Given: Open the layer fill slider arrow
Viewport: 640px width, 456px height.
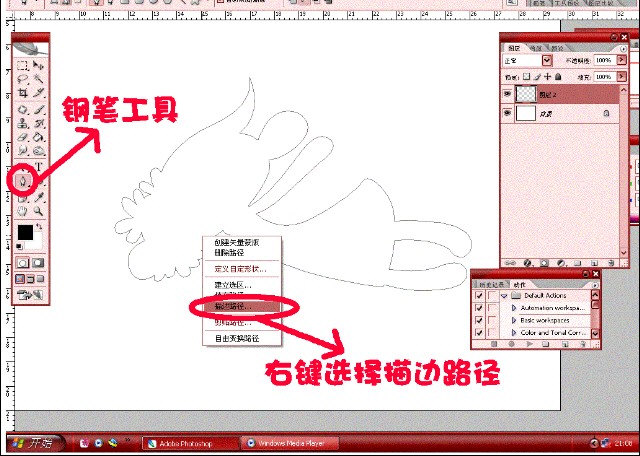Looking at the screenshot, I should (x=622, y=77).
